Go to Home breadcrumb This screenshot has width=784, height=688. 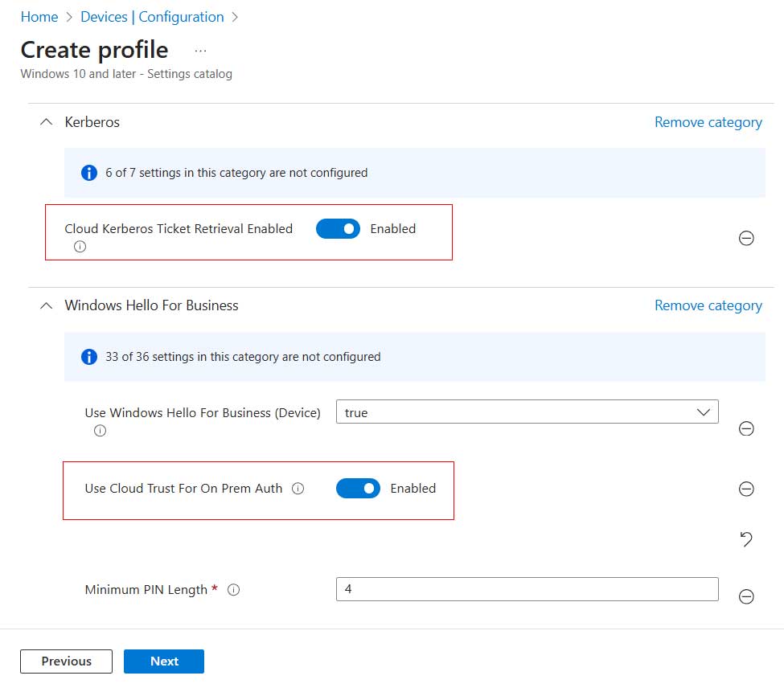[x=39, y=17]
